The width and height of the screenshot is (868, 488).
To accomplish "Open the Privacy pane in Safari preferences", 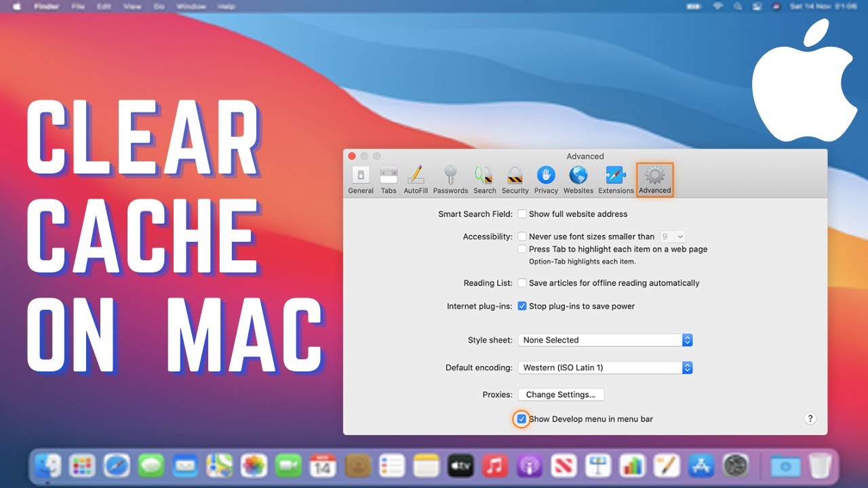I will click(546, 178).
